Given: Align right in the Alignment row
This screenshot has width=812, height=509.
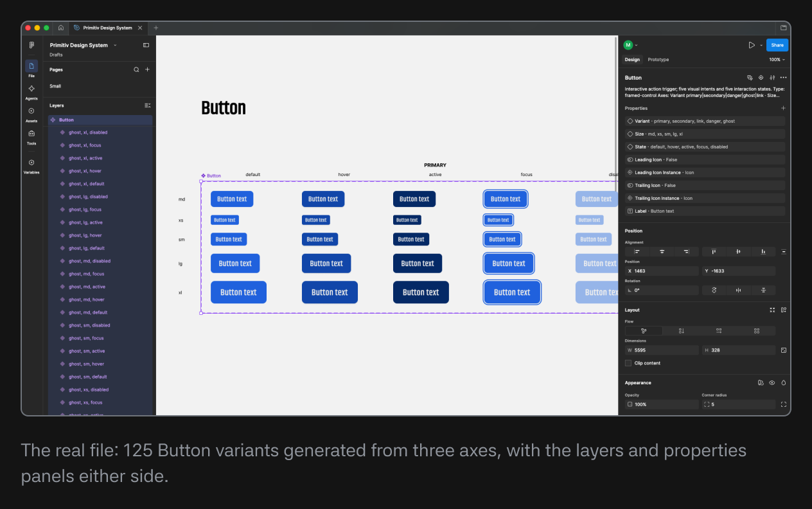Looking at the screenshot, I should (x=687, y=252).
